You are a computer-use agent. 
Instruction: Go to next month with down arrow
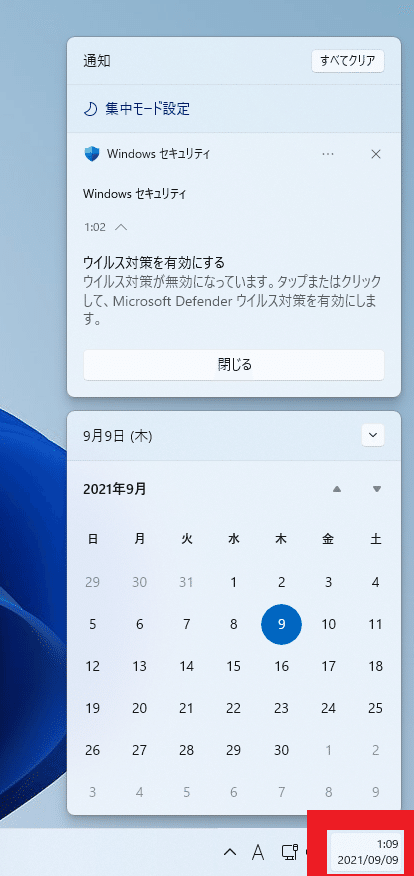pyautogui.click(x=377, y=489)
